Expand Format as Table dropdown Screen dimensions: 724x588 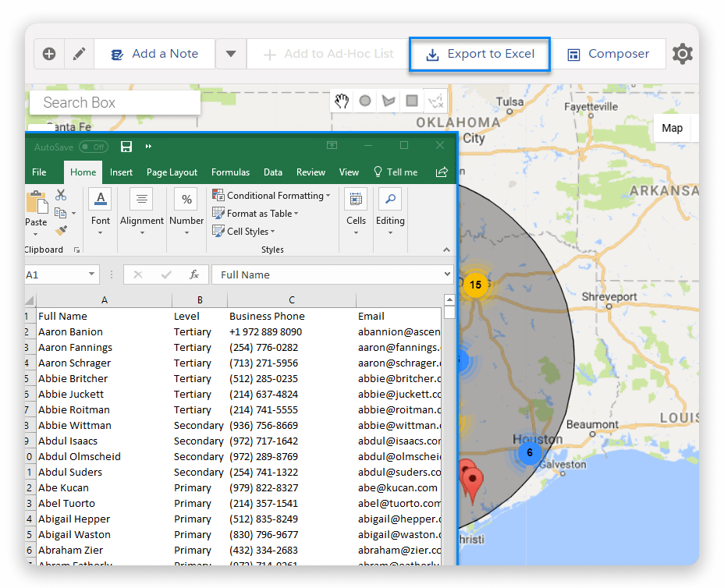coord(296,214)
